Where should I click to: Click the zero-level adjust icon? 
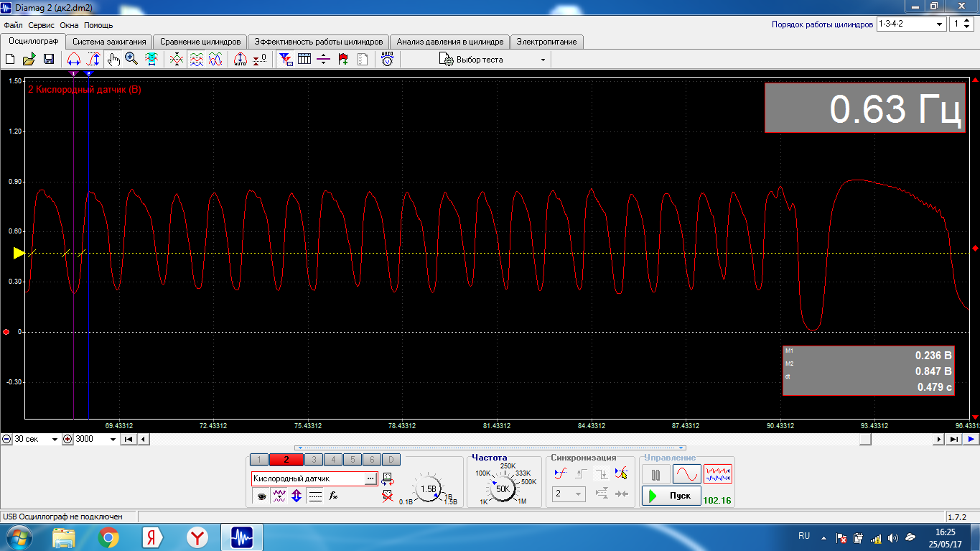[260, 60]
